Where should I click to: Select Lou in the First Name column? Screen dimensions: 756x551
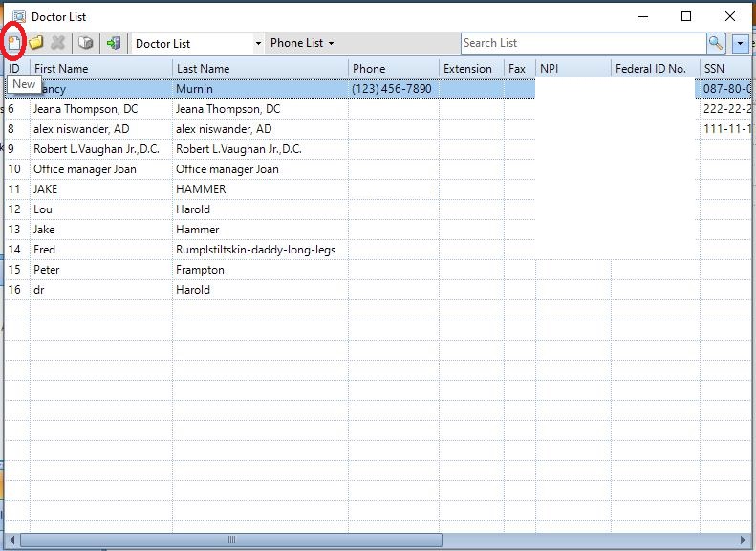[101, 209]
